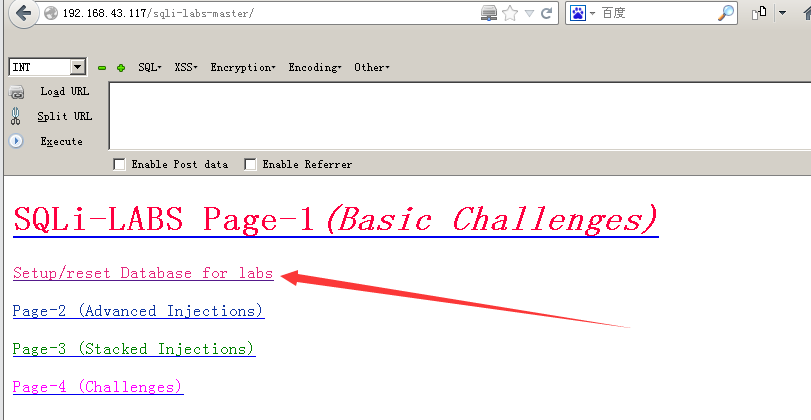The height and width of the screenshot is (420, 811).
Task: Reload the page with the refresh icon
Action: (x=546, y=13)
